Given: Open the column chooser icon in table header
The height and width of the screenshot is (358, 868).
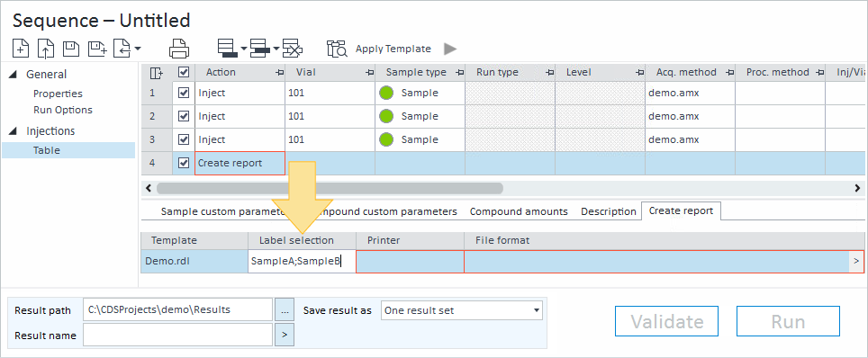Looking at the screenshot, I should point(157,73).
